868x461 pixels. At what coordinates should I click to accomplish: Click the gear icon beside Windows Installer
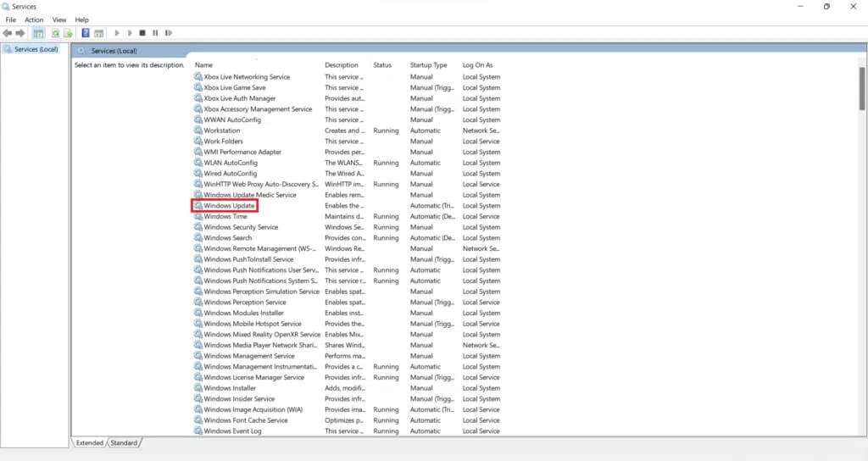(198, 388)
